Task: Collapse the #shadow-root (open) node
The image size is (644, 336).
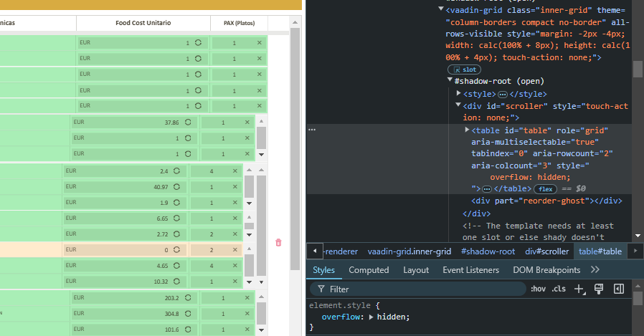Action: point(450,81)
